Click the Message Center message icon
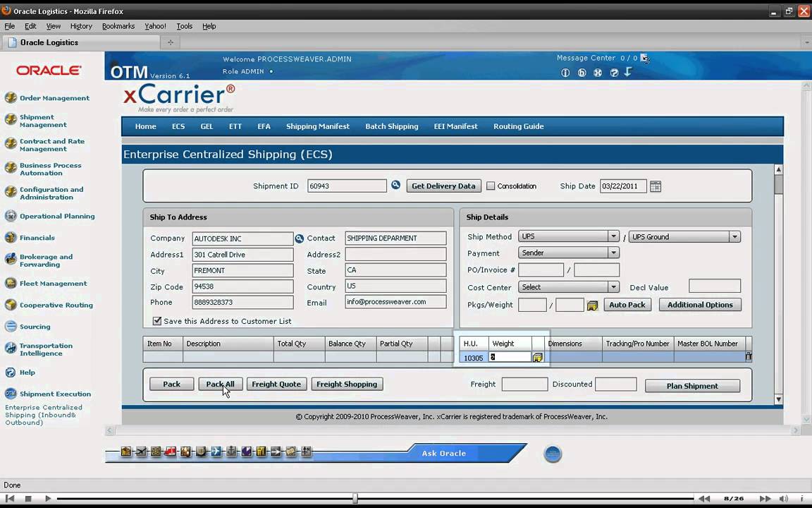 [x=644, y=58]
